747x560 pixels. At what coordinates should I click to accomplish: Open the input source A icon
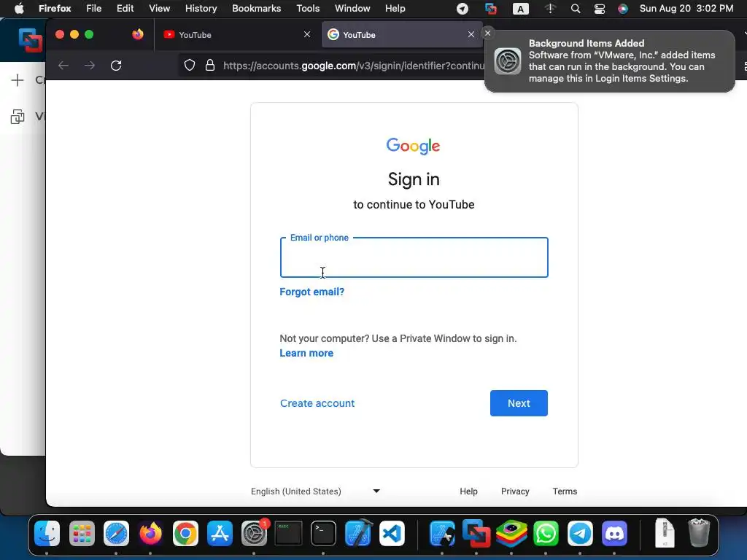coord(520,9)
